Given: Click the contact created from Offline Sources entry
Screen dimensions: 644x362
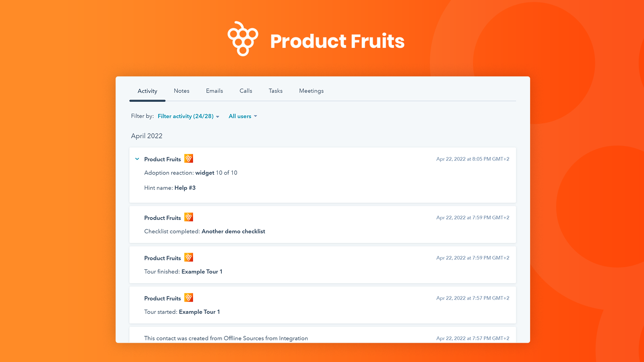Looking at the screenshot, I should coord(226,338).
